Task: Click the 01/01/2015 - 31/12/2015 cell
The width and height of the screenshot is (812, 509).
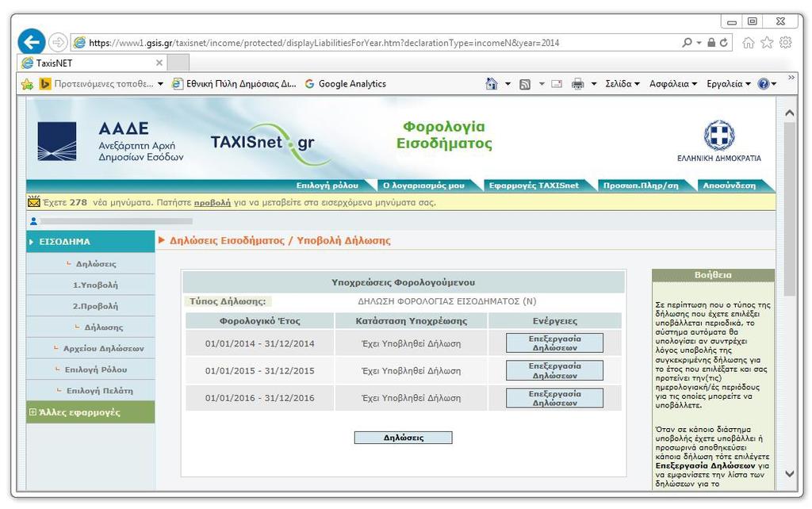Action: 259,371
